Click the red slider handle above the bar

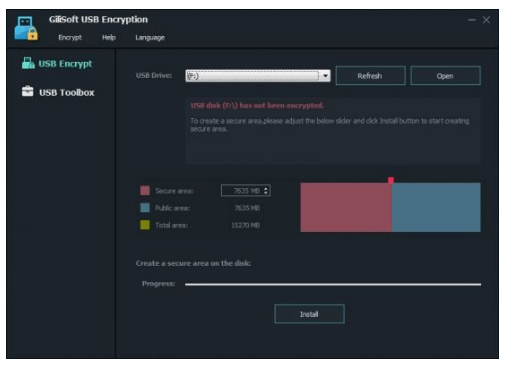[391, 180]
